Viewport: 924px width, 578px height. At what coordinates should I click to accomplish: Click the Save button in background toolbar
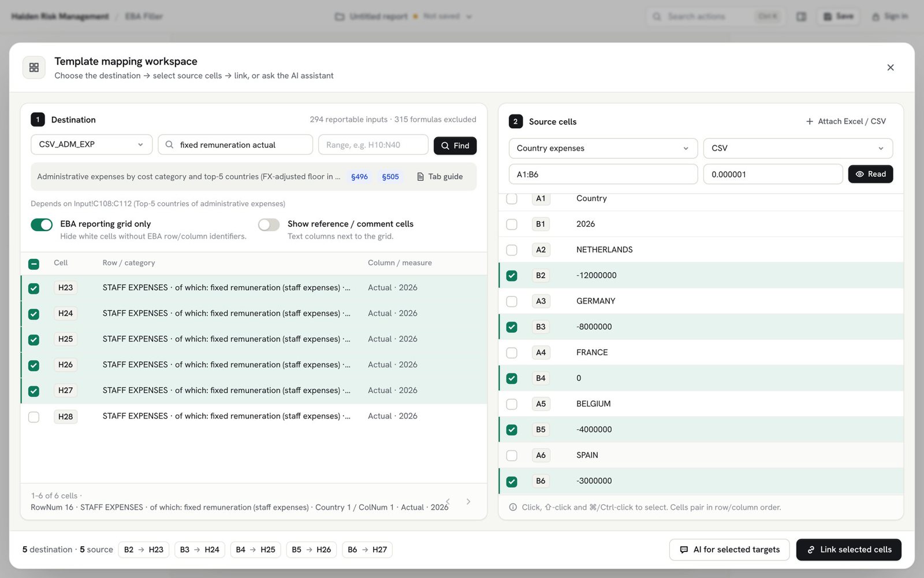839,16
